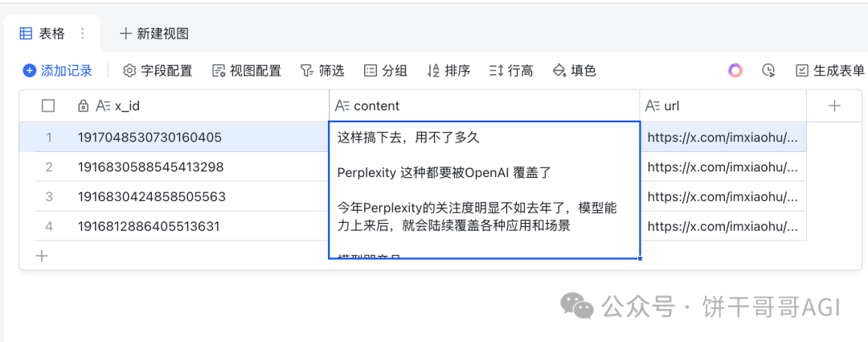Select the content column header
This screenshot has height=342, width=868.
click(485, 105)
